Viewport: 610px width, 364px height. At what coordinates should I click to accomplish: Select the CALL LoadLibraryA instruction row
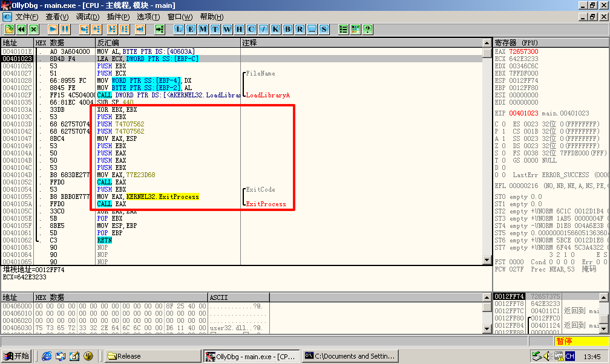(241, 95)
